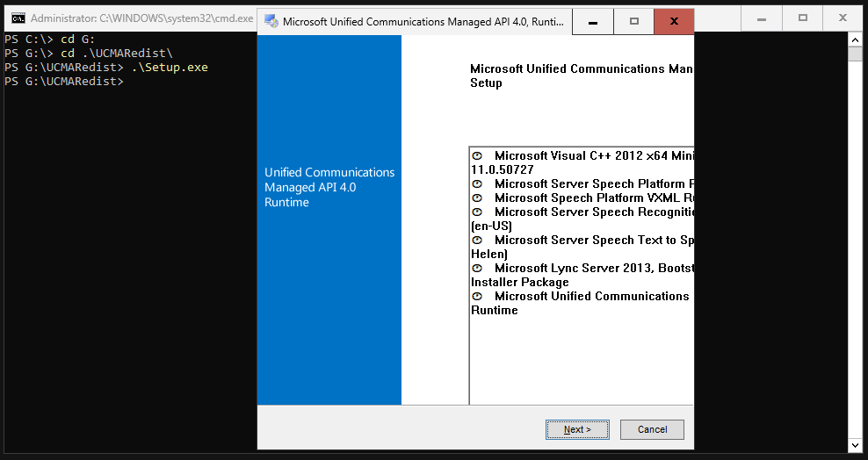Click the '.\Setup.exe' command in console
Screen dimensions: 868x460
(x=170, y=68)
